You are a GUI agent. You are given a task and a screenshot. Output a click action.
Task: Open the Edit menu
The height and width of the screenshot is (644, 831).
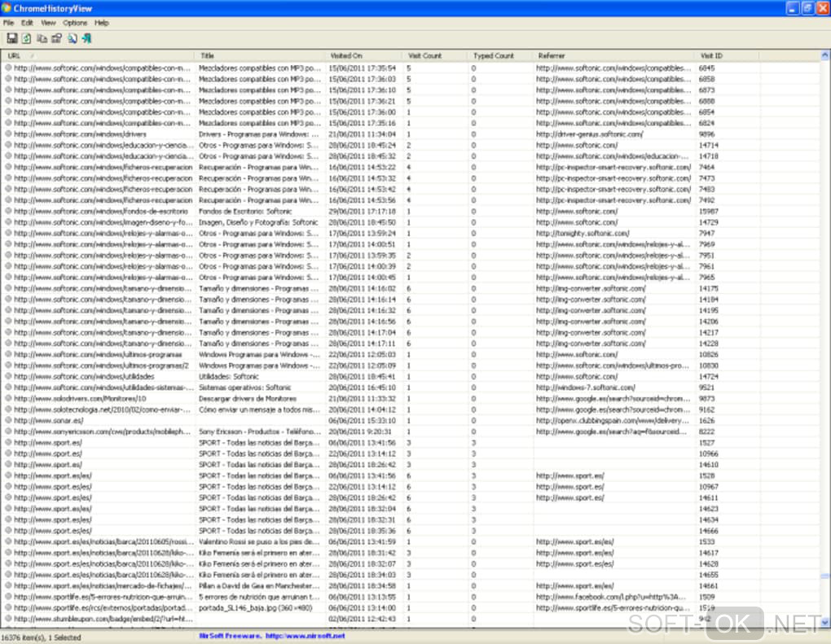pos(27,23)
